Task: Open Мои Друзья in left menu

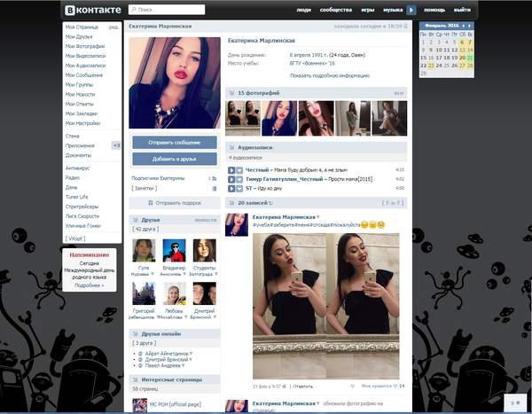Action: pos(79,36)
